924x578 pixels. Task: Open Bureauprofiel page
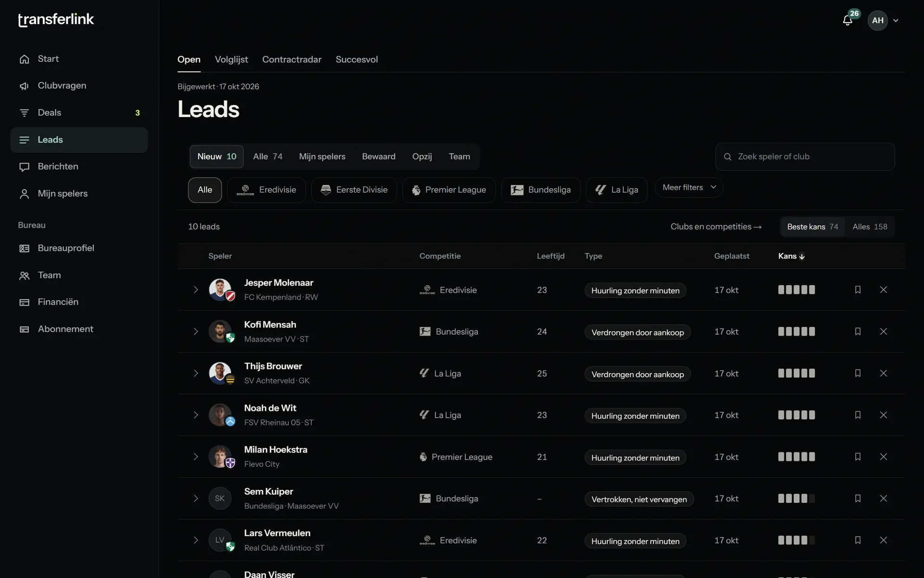(79, 248)
